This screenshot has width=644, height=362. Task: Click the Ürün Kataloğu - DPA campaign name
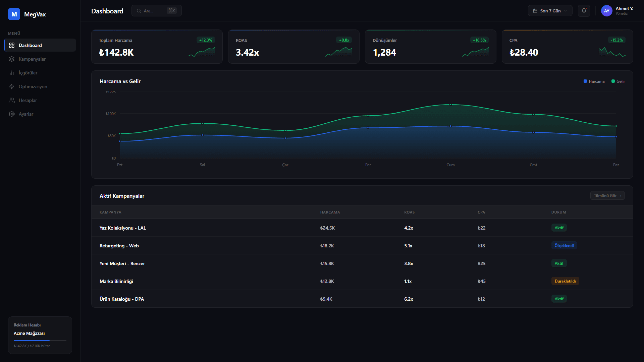pos(122,299)
